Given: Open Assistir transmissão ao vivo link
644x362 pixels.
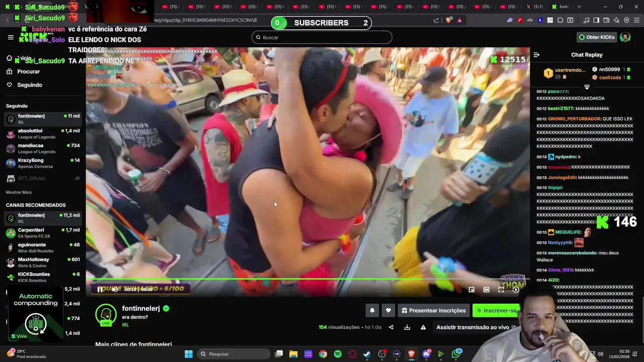Looking at the screenshot, I should [476, 327].
